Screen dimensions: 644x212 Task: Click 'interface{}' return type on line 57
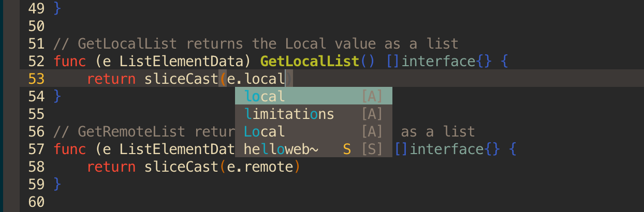pos(455,149)
